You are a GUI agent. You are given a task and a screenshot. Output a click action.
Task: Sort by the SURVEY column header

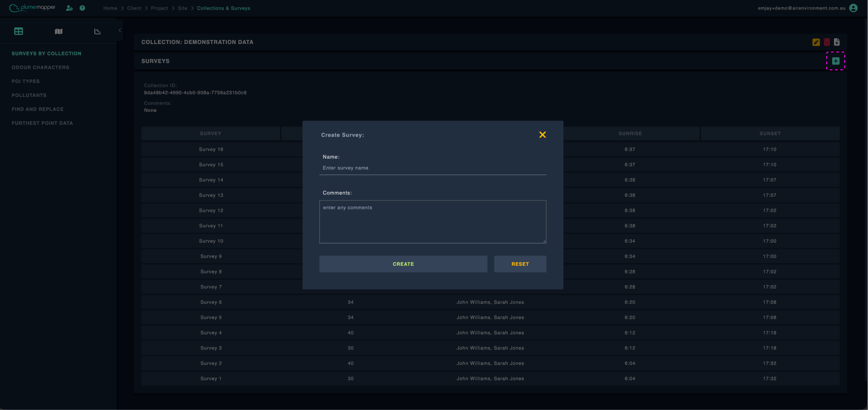pyautogui.click(x=211, y=133)
